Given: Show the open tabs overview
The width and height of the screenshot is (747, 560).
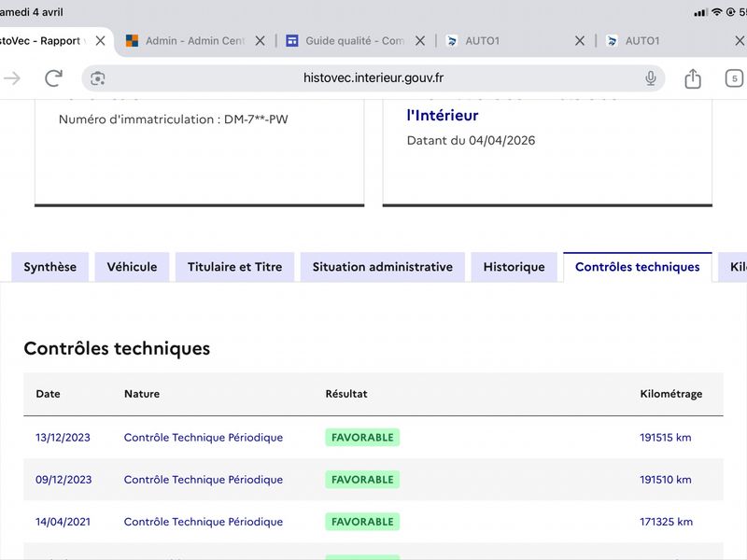Looking at the screenshot, I should (734, 78).
